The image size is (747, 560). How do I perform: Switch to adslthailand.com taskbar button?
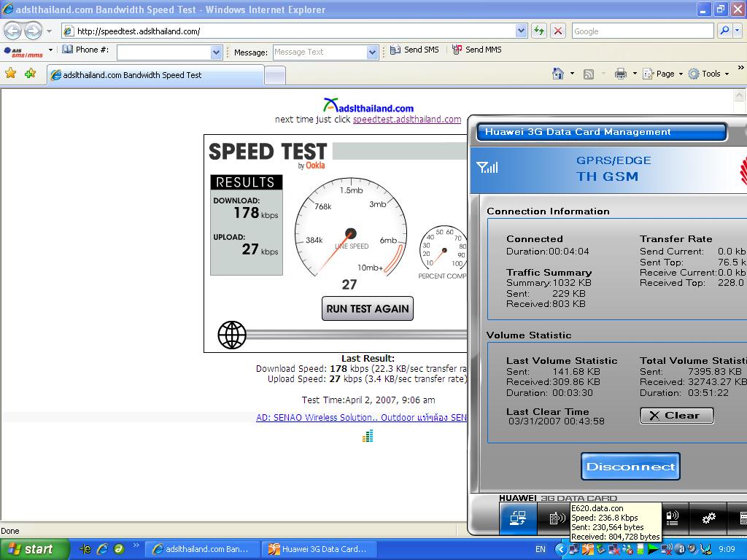pos(202,549)
